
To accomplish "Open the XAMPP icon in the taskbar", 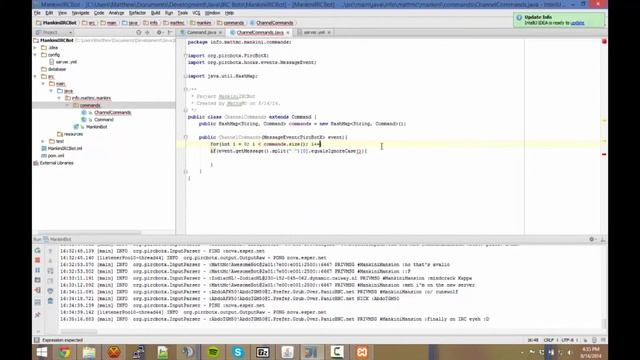I will (362, 352).
